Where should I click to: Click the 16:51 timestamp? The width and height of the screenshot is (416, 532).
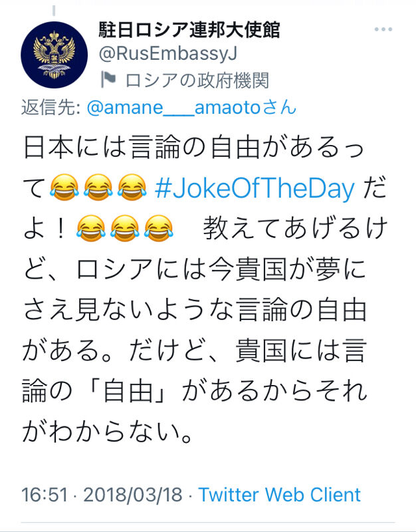45,495
